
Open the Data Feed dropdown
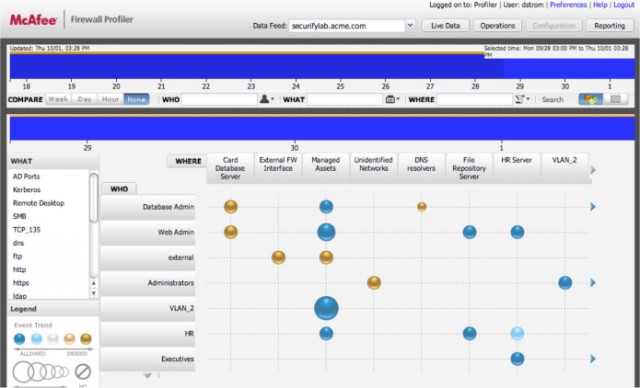[410, 25]
